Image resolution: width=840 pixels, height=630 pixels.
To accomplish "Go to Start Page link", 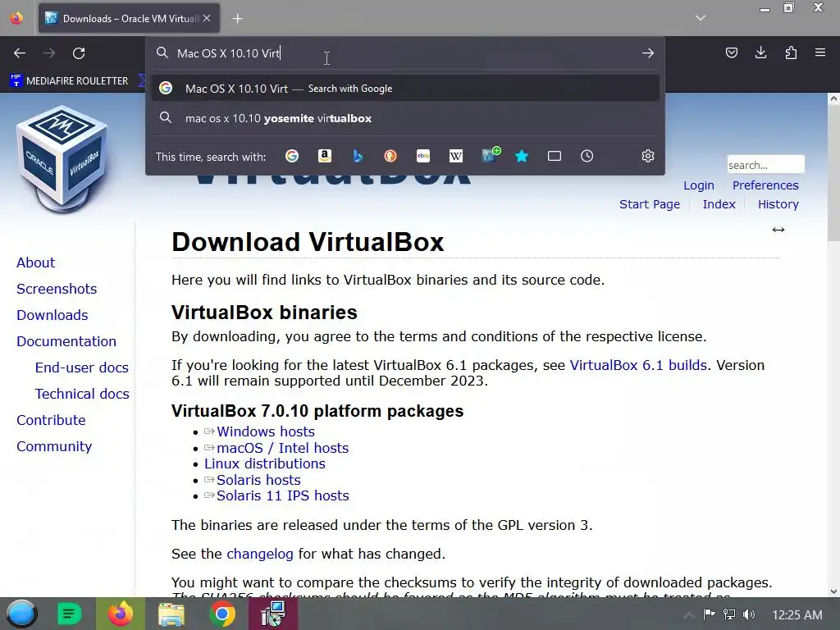I will click(650, 204).
